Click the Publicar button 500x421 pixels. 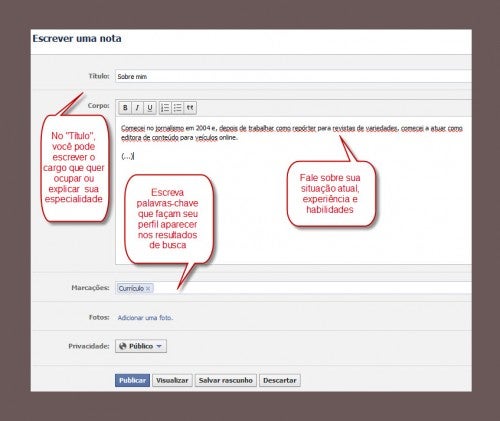[132, 380]
